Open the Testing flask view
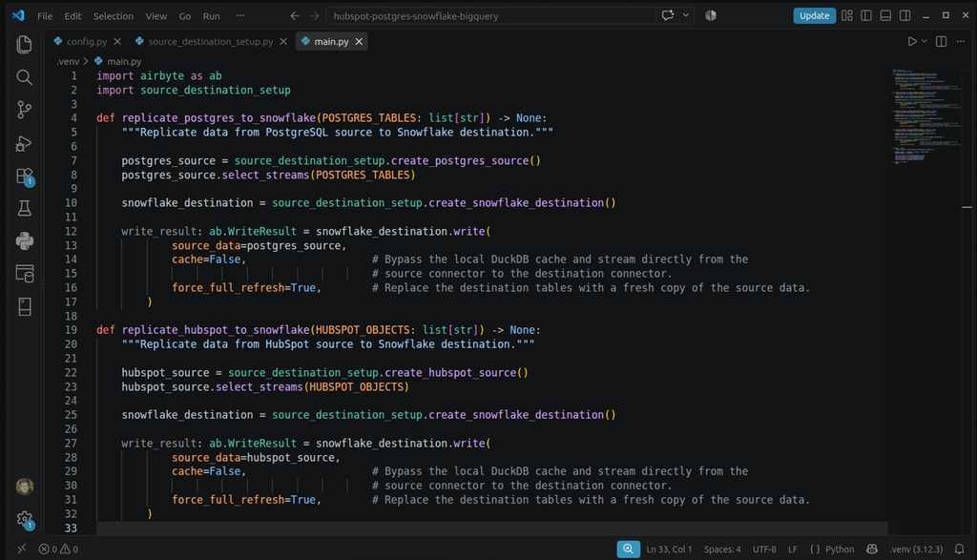977x560 pixels. [24, 208]
